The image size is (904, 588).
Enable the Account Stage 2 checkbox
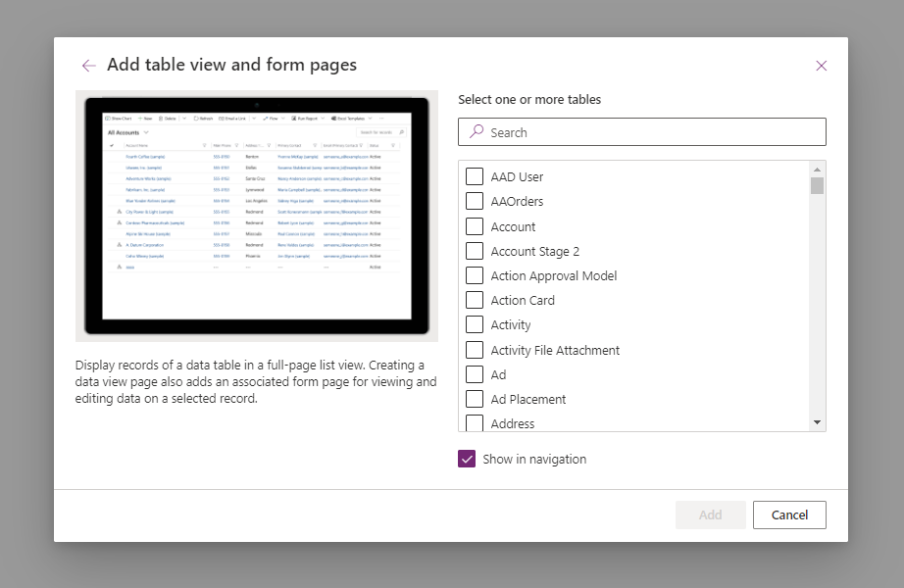coord(475,251)
